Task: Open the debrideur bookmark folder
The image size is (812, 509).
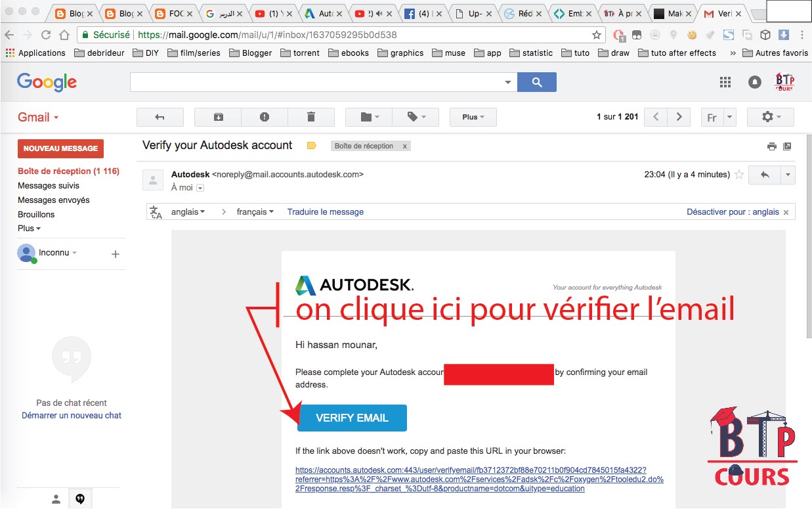Action: coord(99,53)
